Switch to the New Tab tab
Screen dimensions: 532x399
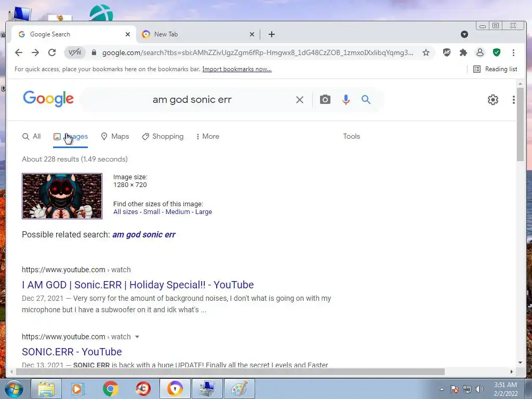click(197, 34)
